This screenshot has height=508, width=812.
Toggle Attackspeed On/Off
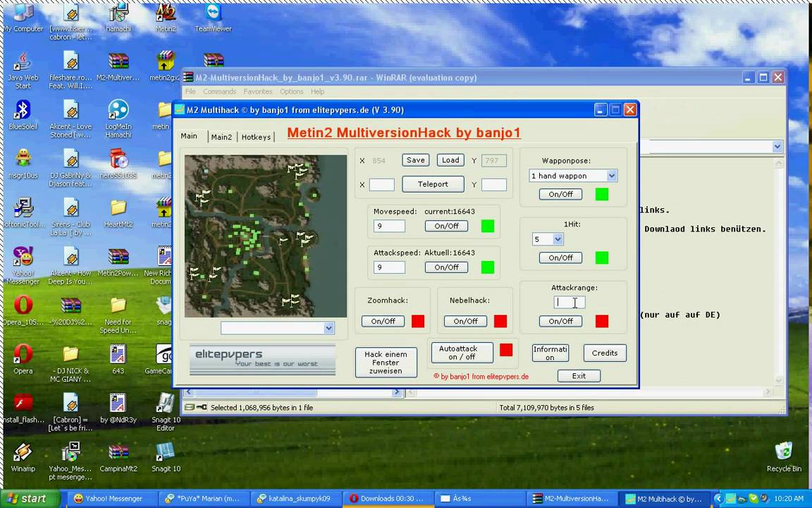click(446, 267)
